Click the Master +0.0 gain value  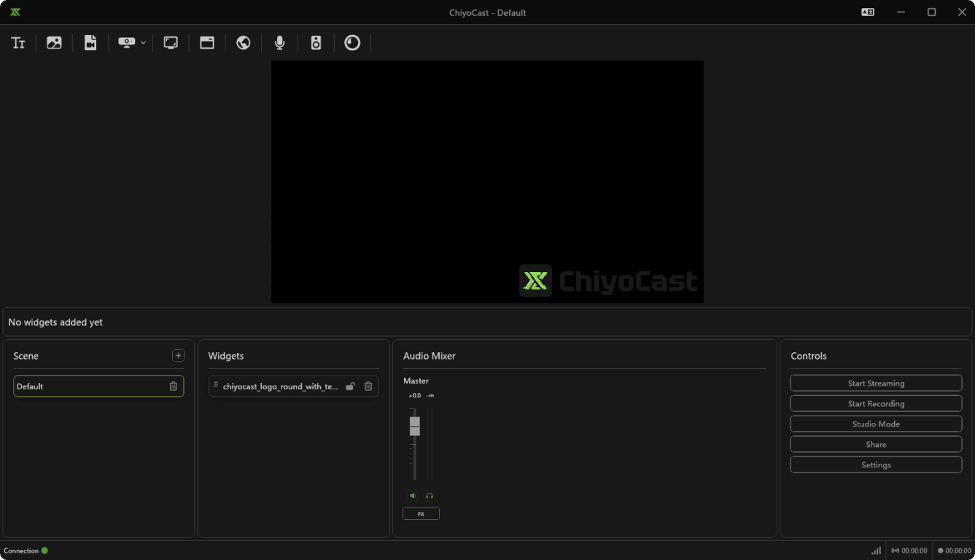pos(414,396)
